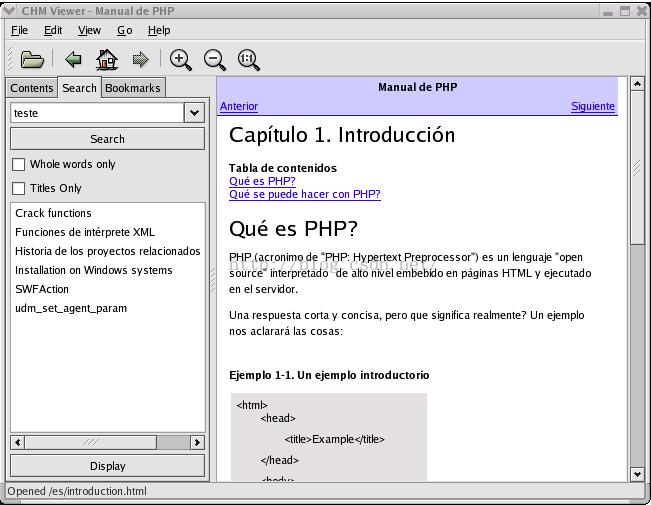Expand the search term dropdown arrow
This screenshot has height=505, width=651.
pos(194,113)
